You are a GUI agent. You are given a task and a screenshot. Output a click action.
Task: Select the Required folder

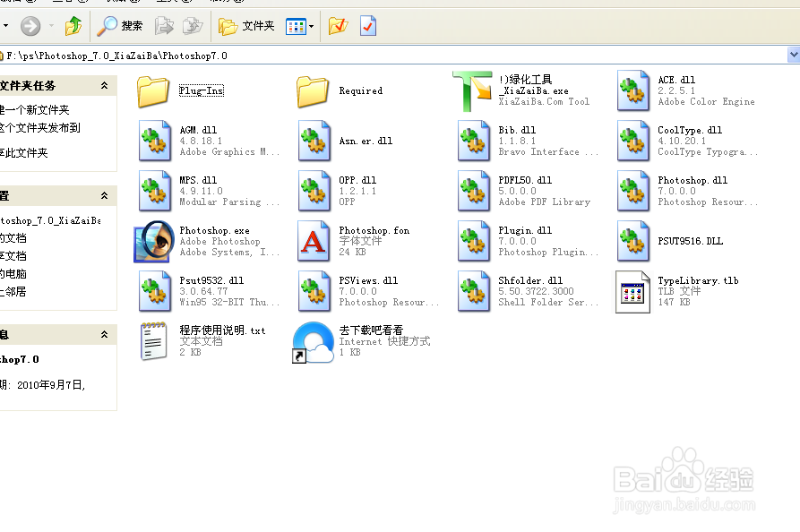[313, 92]
